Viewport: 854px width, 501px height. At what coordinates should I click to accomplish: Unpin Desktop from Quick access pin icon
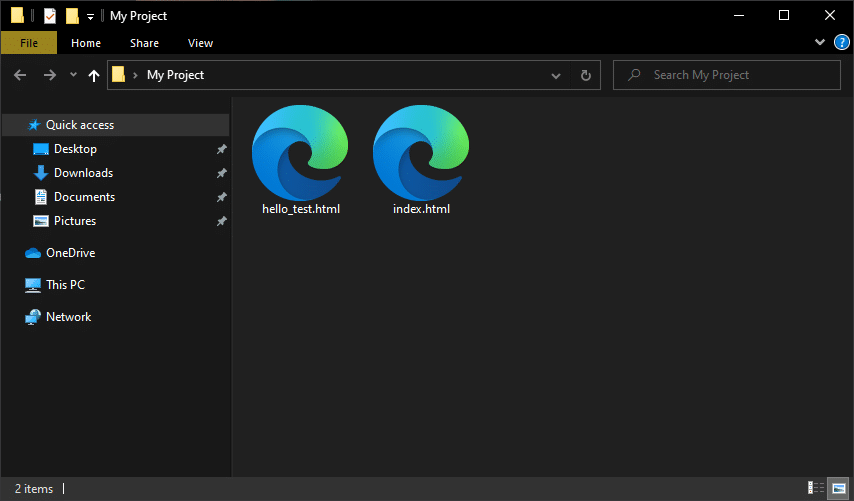pos(222,149)
